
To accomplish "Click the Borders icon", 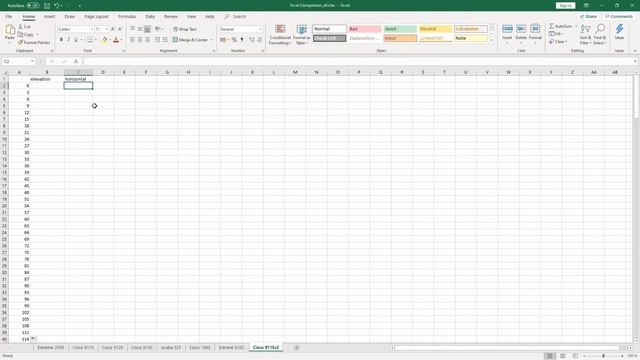I will 90,40.
